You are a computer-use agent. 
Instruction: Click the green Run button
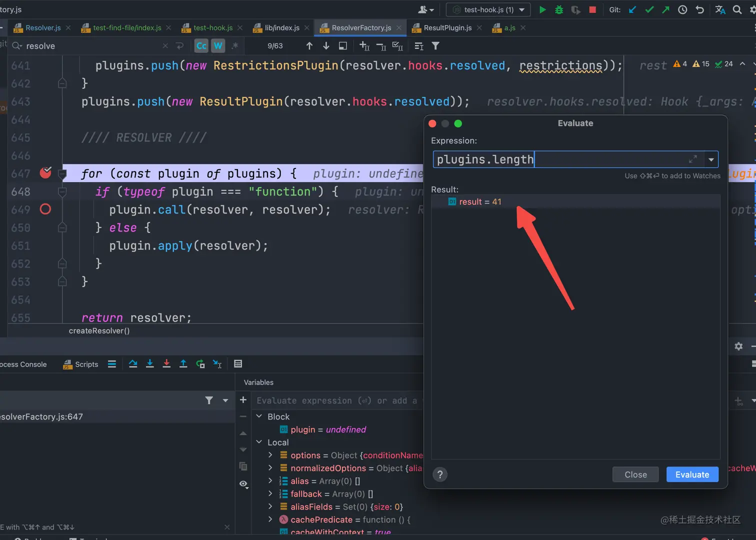(x=542, y=9)
